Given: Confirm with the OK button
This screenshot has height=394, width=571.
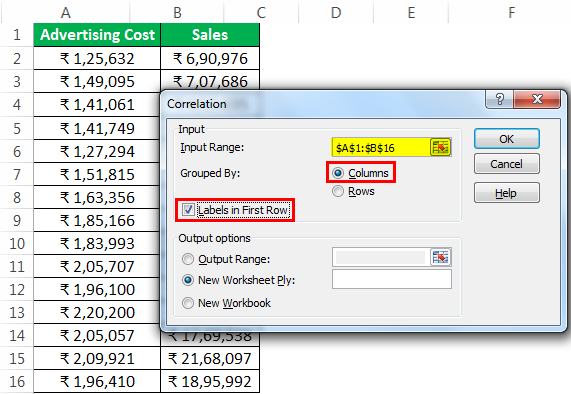Looking at the screenshot, I should 507,139.
